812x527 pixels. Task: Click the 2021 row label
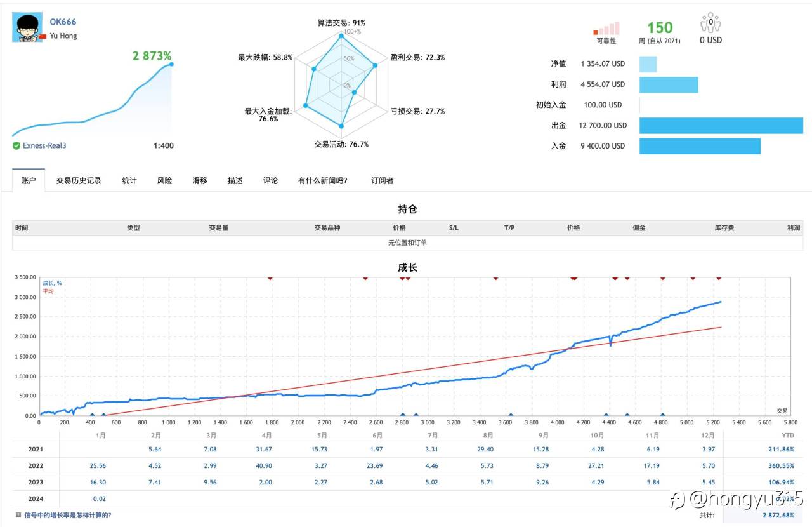pyautogui.click(x=36, y=450)
